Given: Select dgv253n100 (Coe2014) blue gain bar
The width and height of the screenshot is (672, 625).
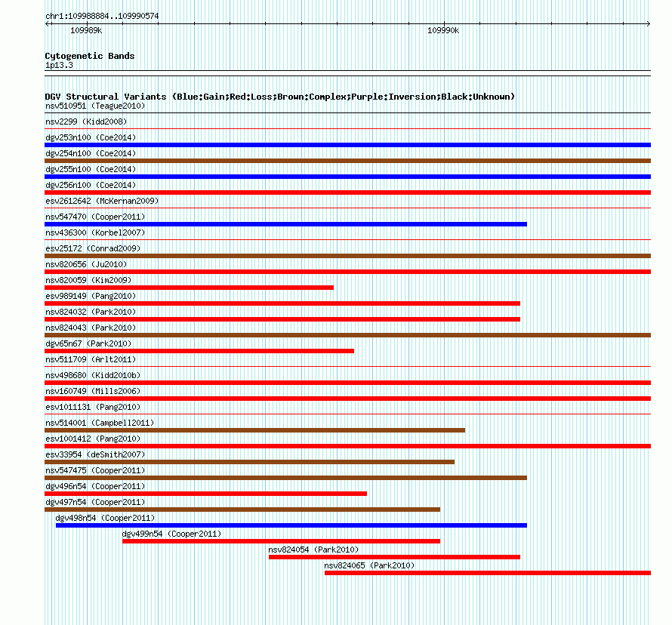Looking at the screenshot, I should 347,145.
